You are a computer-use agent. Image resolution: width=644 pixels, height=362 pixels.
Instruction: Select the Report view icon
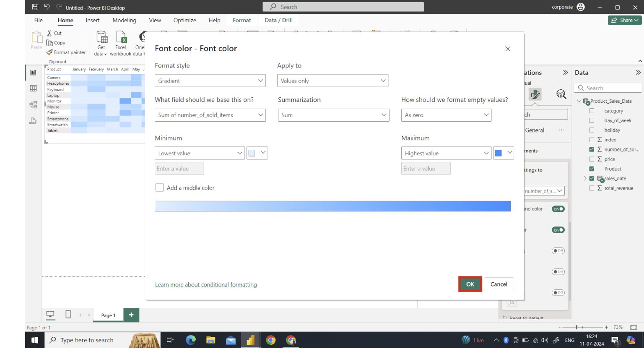tap(34, 72)
